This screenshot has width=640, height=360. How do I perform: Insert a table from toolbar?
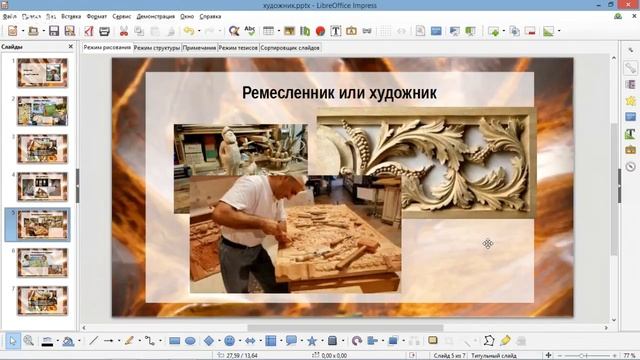coord(269,31)
